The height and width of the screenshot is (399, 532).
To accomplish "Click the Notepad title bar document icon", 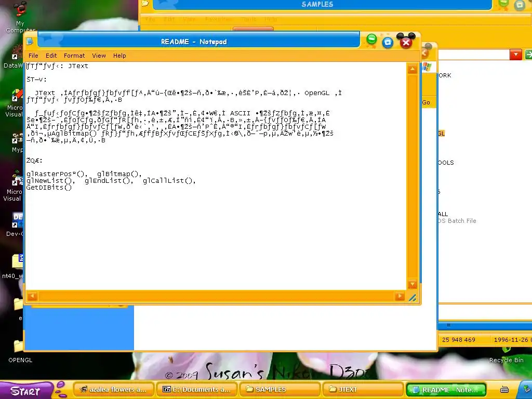I will coord(30,42).
